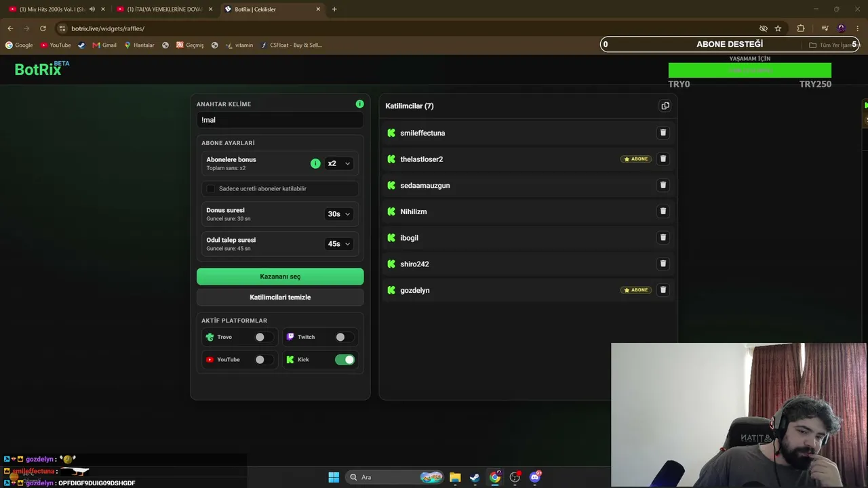Click the taskbar Ara search box
868x488 pixels.
395,477
